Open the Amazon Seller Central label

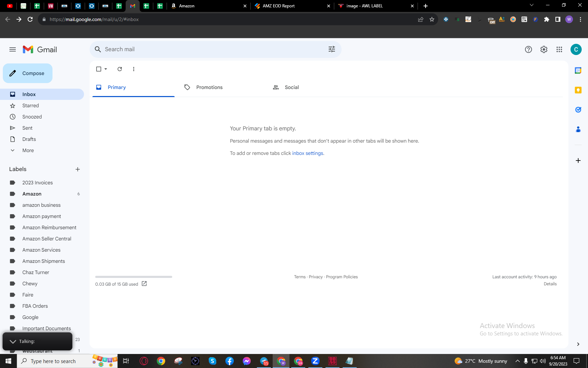pyautogui.click(x=42, y=239)
